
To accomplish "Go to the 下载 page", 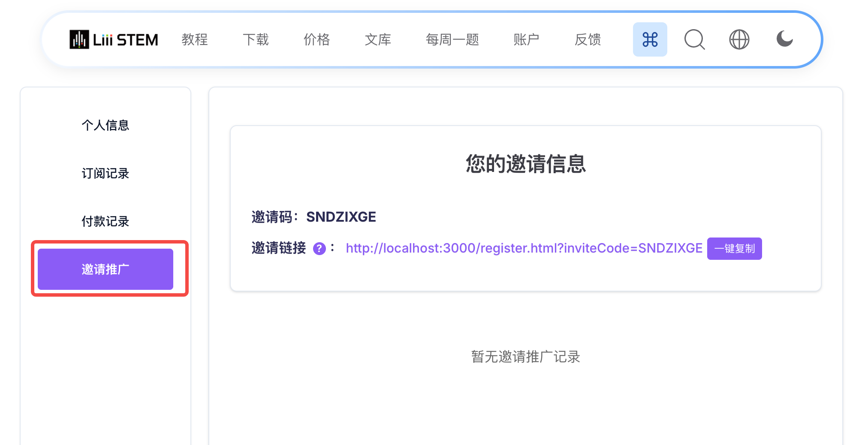I will click(x=256, y=39).
